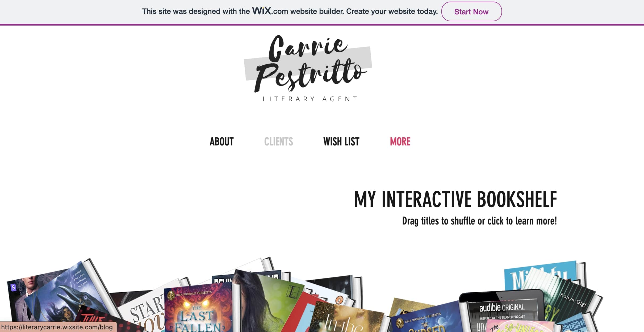
Task: Click the Wix.com logo in banner
Action: (262, 11)
